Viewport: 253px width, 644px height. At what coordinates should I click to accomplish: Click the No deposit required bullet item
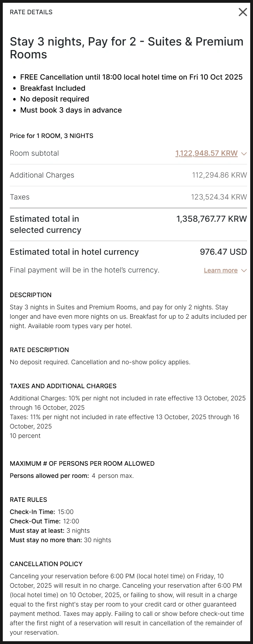(55, 99)
